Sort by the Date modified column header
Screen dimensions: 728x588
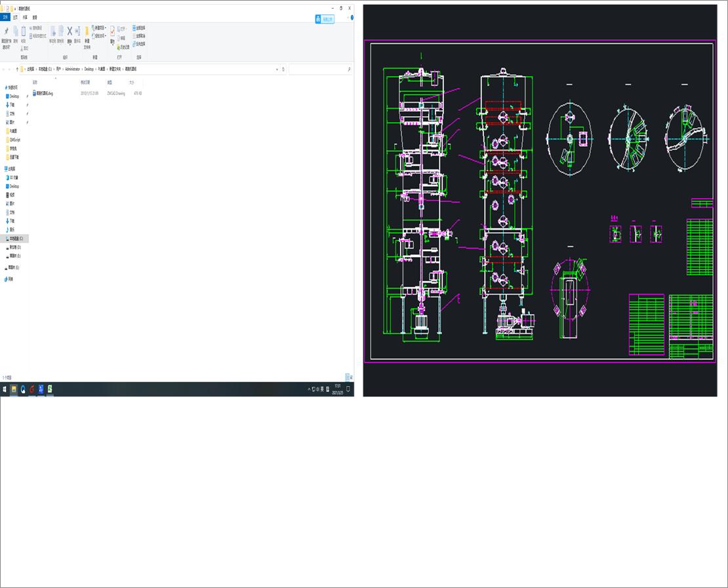[85, 82]
